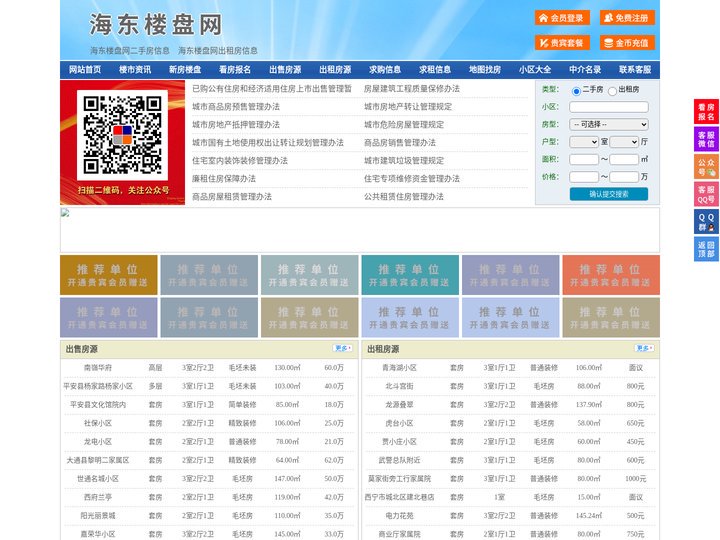Open 城市房地产抵押管理办法 link
Screen dimensions: 720x540
click(x=236, y=124)
